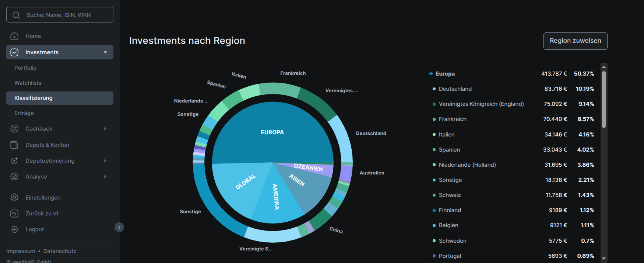
Task: Click the Investments chart icon
Action: point(14,52)
